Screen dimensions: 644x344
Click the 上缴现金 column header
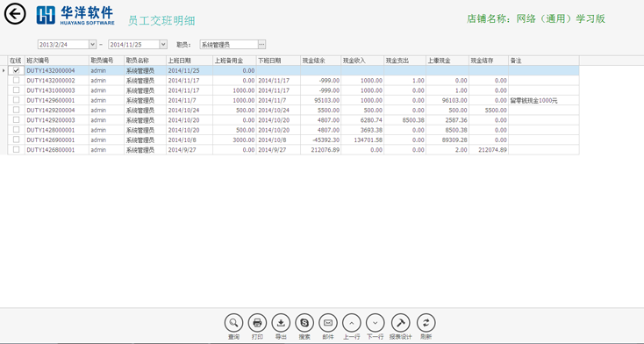click(447, 61)
